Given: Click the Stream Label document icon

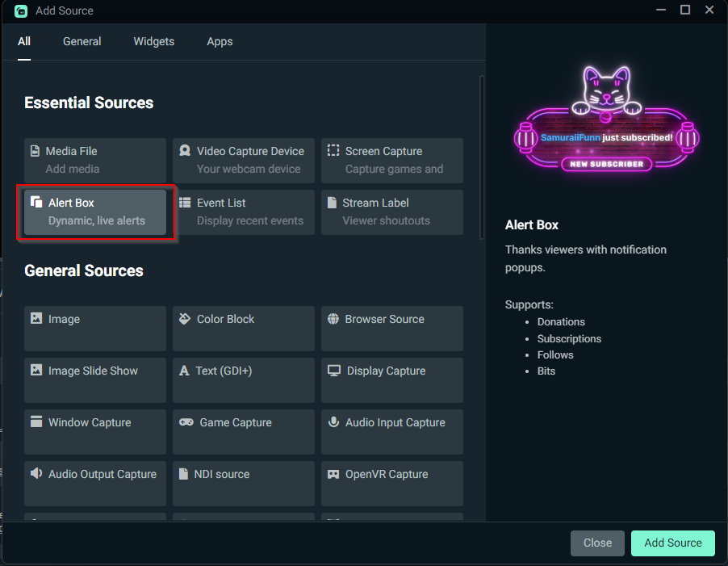Looking at the screenshot, I should [x=332, y=203].
